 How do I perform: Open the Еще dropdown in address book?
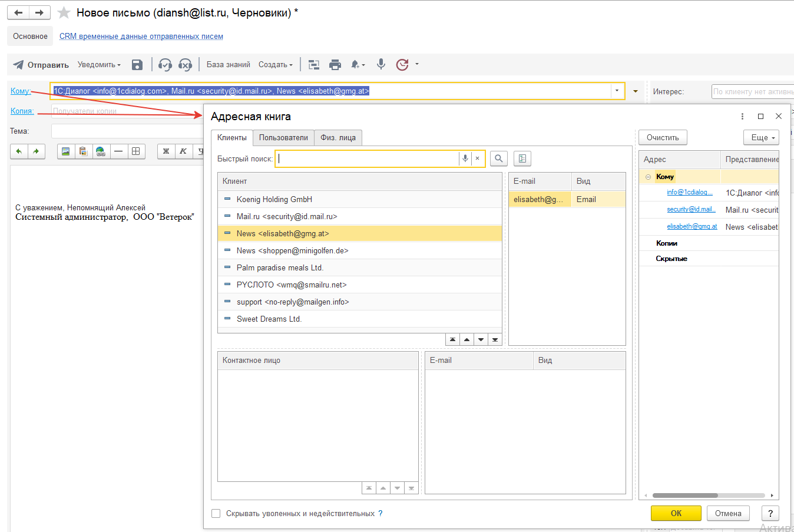click(761, 137)
